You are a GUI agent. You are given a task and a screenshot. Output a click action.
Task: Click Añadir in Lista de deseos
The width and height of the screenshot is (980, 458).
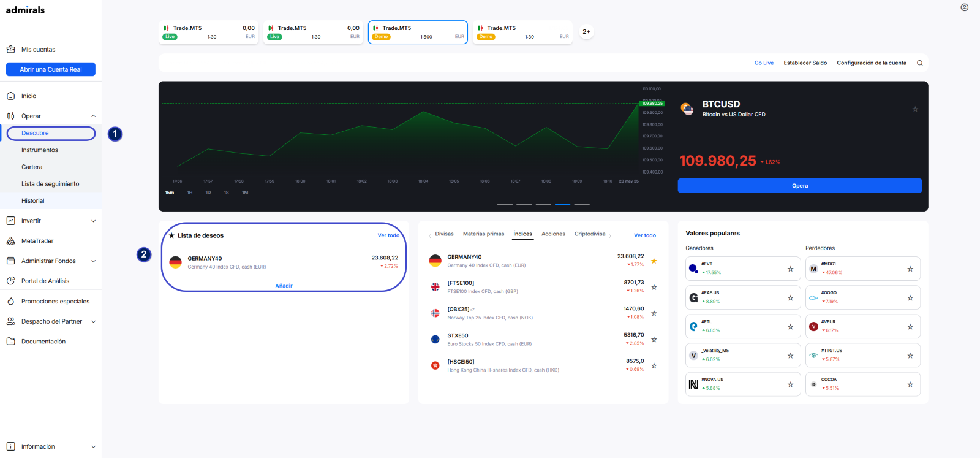tap(284, 286)
